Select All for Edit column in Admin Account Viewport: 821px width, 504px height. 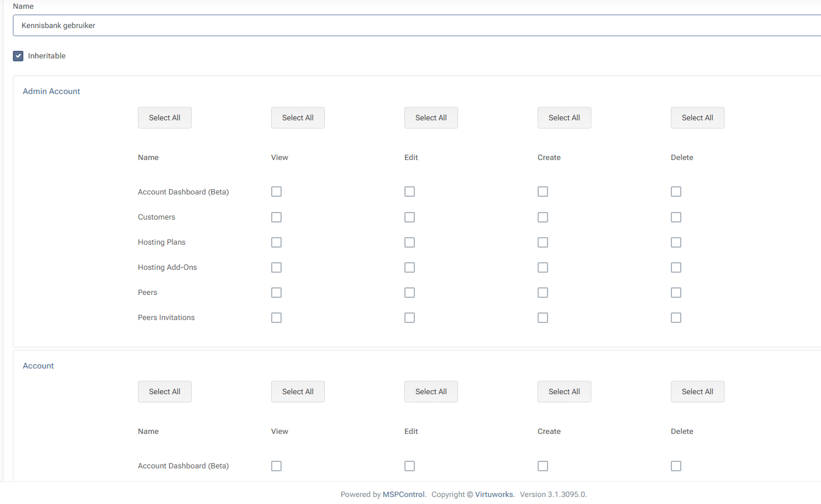pos(431,117)
